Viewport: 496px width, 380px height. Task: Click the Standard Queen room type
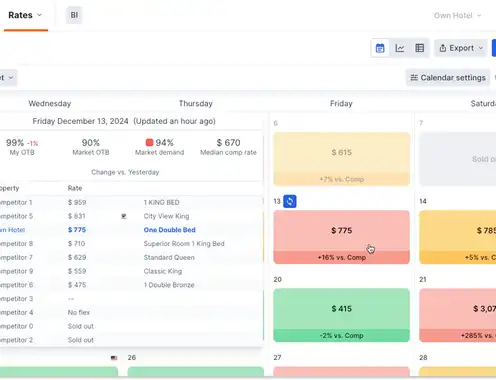(x=169, y=257)
